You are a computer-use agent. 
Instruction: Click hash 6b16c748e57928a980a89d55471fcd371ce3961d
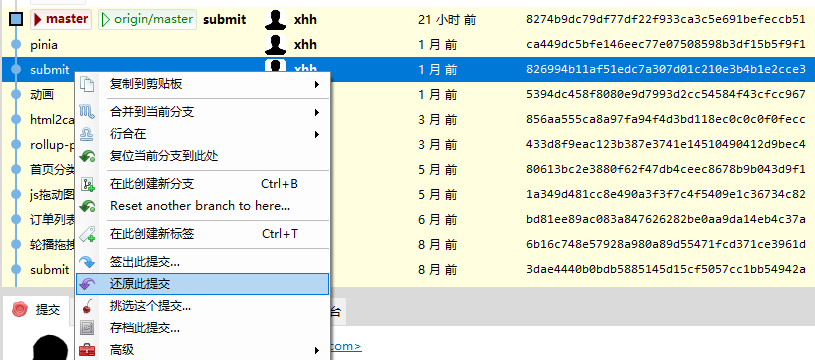(x=666, y=244)
